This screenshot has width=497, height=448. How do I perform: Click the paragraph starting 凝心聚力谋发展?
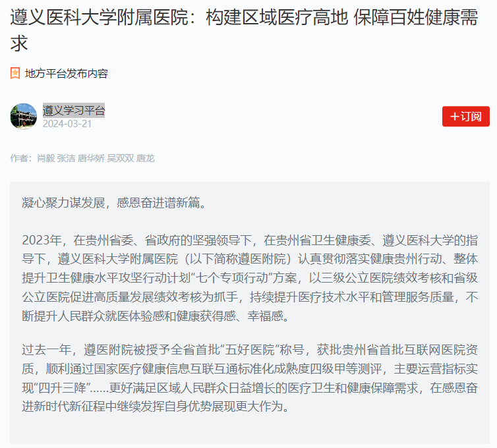click(x=114, y=203)
